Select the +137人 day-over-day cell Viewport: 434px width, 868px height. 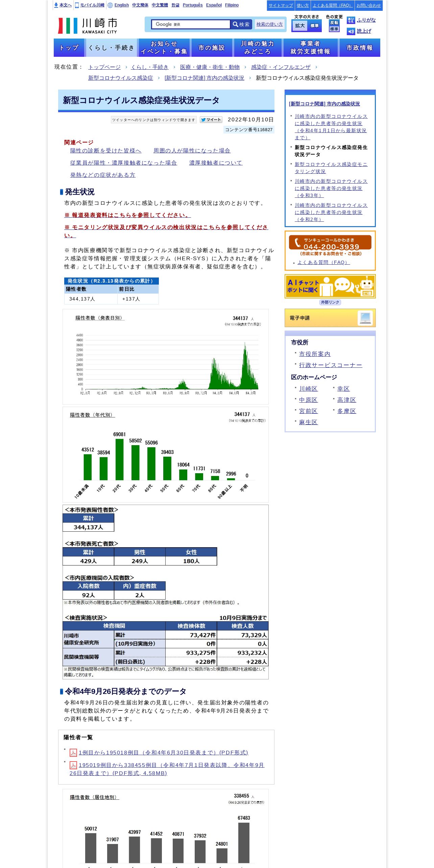coord(138,299)
